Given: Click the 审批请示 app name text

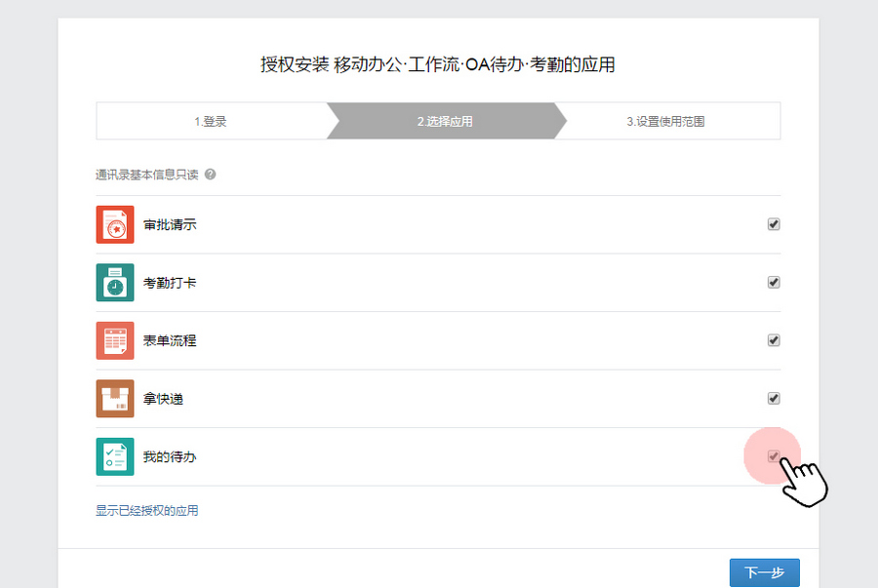Looking at the screenshot, I should (x=170, y=225).
